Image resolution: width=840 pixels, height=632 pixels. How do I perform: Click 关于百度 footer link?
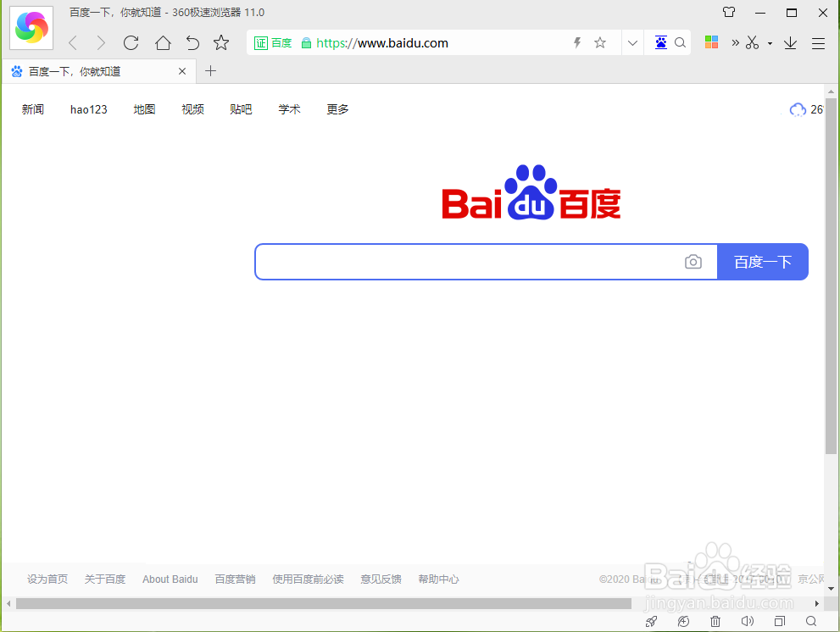pos(105,579)
